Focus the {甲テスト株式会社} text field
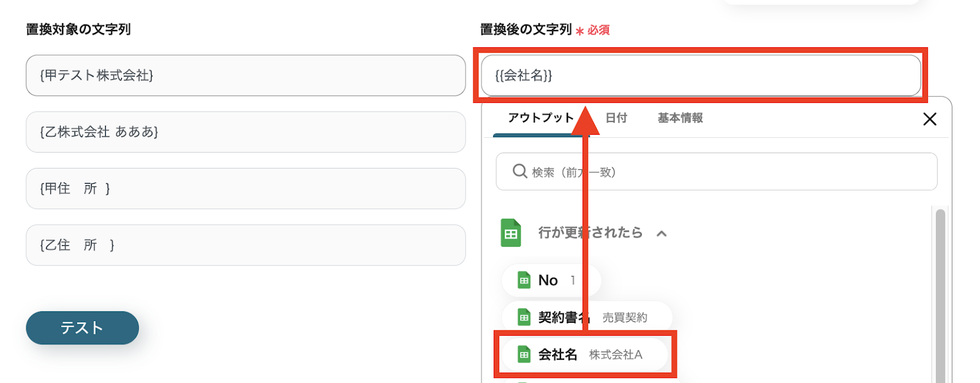Image resolution: width=980 pixels, height=383 pixels. [245, 75]
